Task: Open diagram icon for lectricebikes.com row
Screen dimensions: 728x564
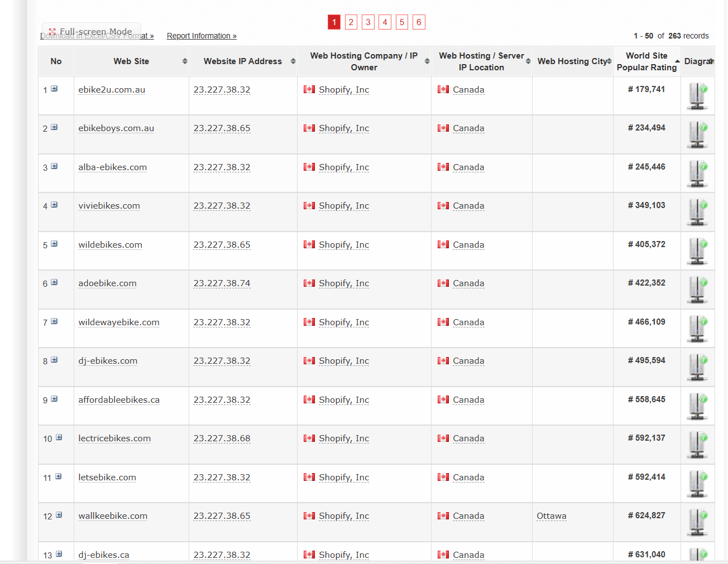Action: [697, 445]
